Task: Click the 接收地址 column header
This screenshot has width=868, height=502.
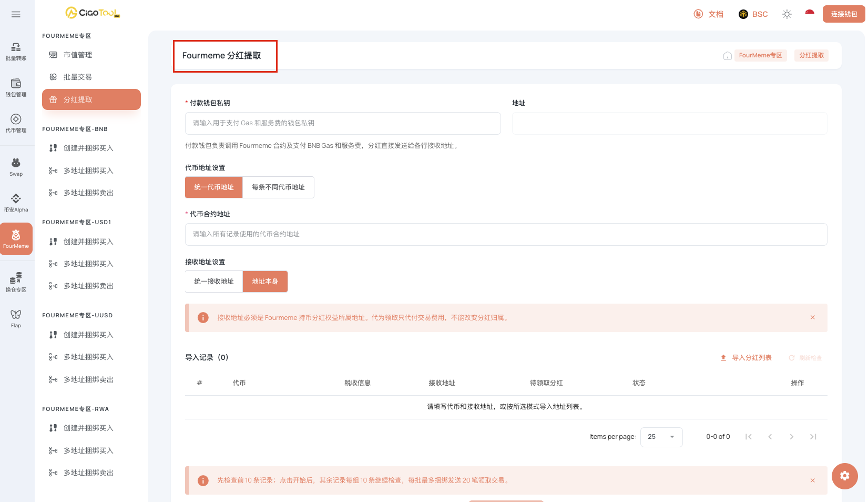Action: 442,383
